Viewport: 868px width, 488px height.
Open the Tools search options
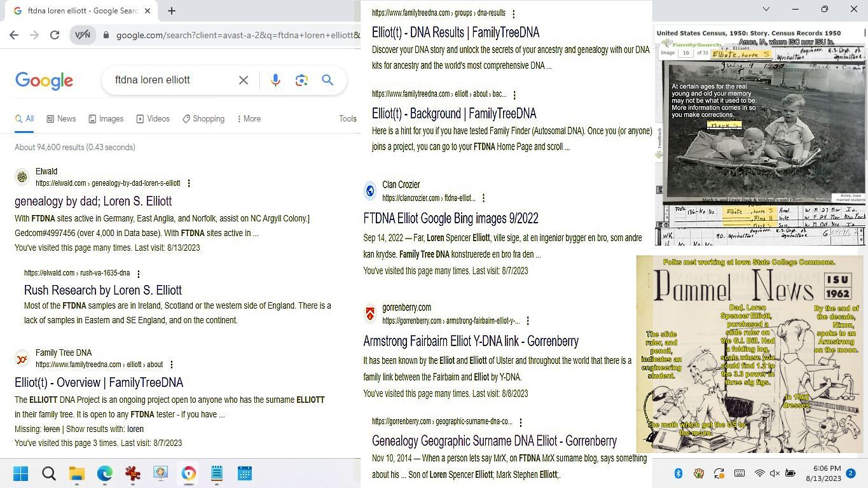click(x=348, y=119)
